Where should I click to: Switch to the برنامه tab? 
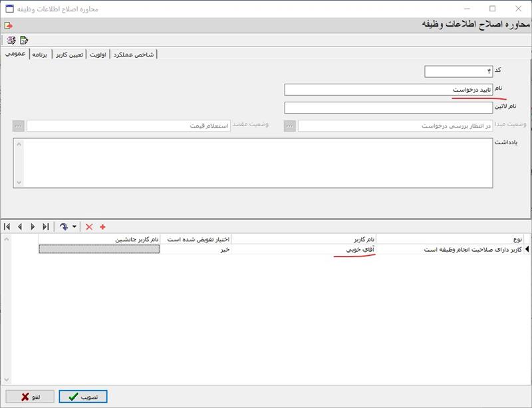(x=41, y=54)
